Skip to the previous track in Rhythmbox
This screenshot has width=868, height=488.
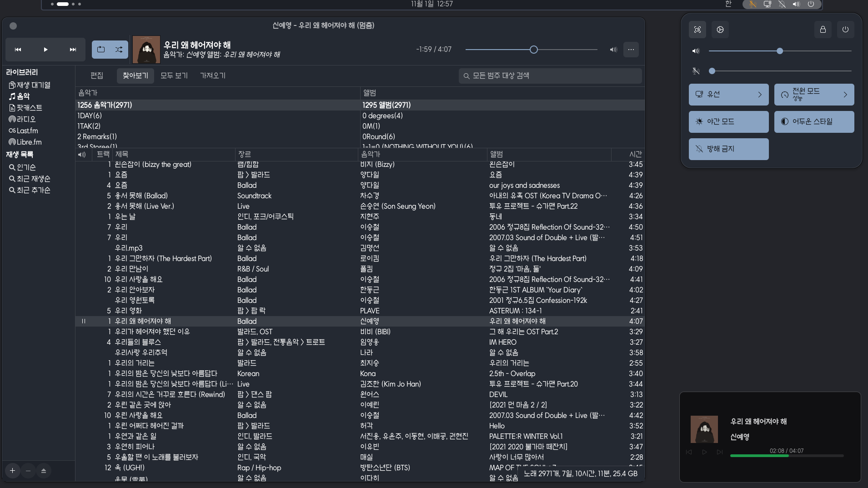coord(18,50)
